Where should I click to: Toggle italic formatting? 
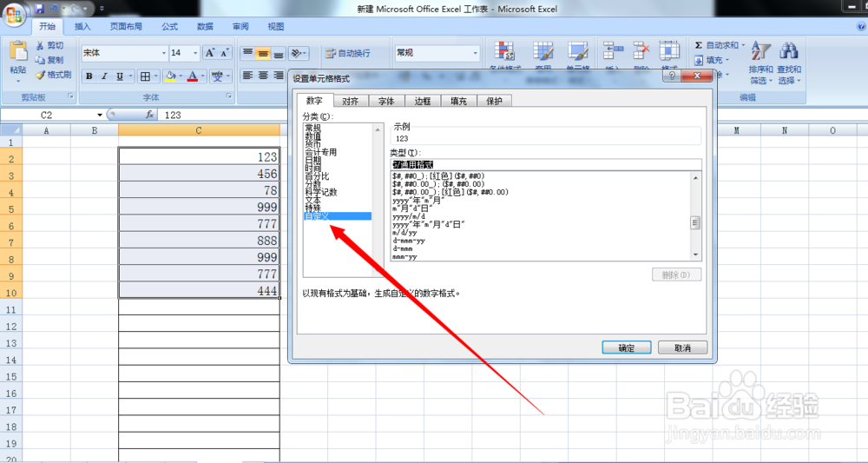pyautogui.click(x=105, y=76)
